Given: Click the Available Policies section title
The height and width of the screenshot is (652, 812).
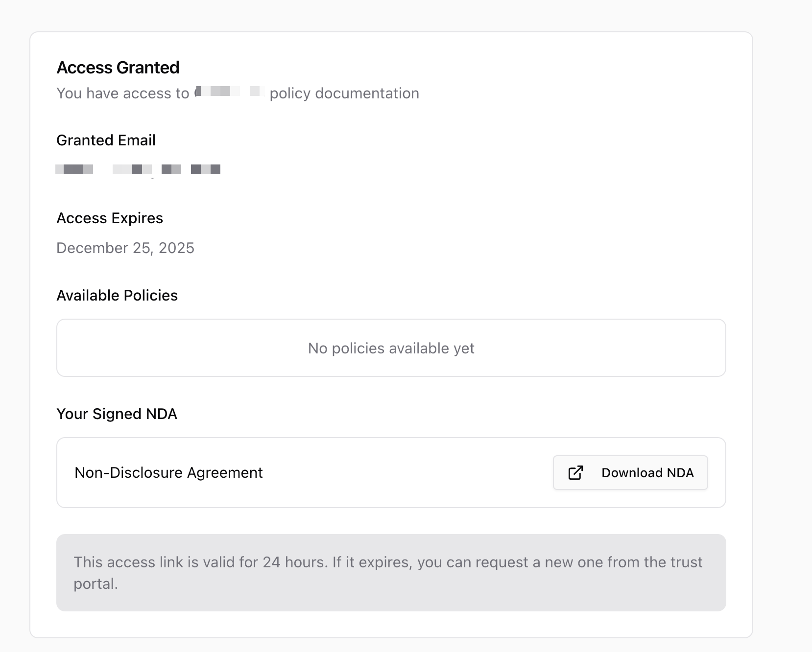Looking at the screenshot, I should [117, 295].
